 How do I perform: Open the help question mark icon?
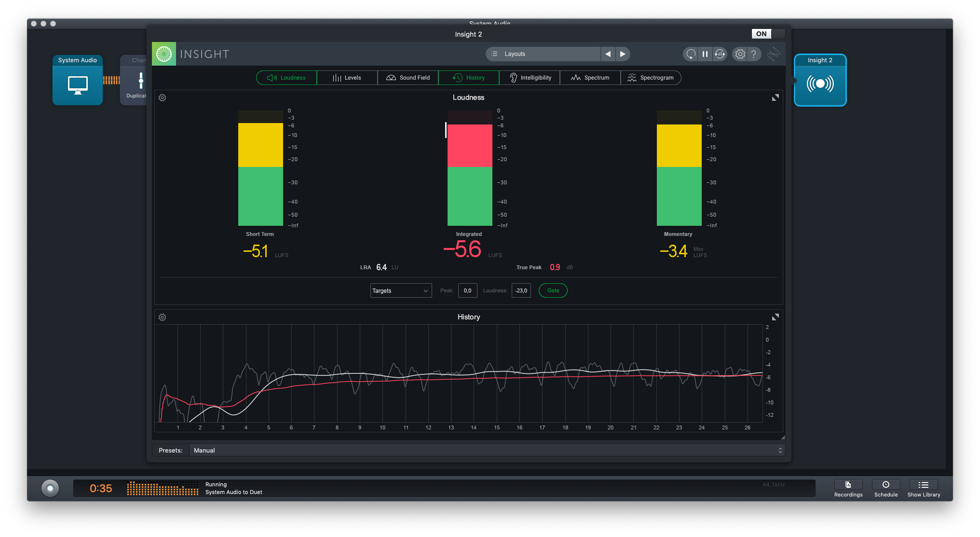point(754,54)
